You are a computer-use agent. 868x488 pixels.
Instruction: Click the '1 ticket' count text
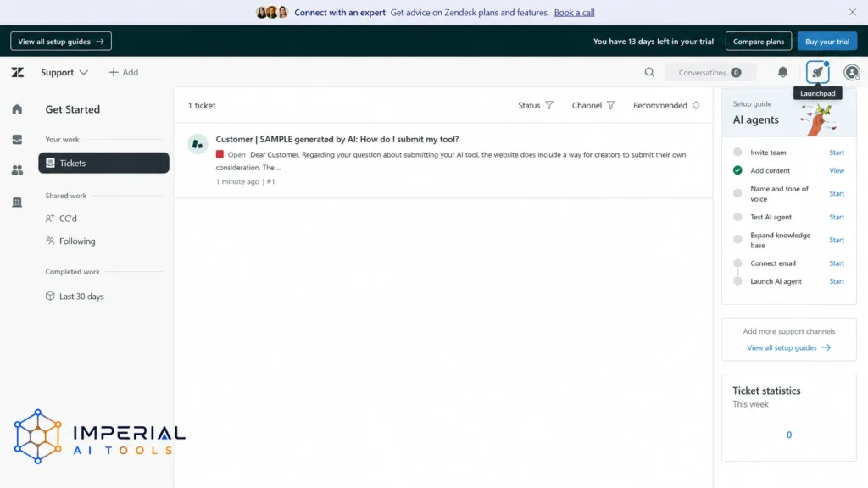coord(202,105)
